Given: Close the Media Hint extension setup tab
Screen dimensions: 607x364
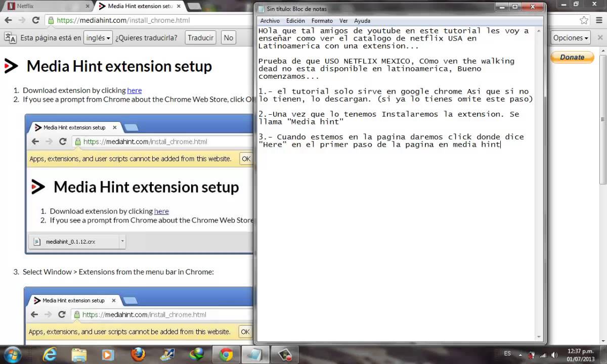Looking at the screenshot, I should [180, 6].
